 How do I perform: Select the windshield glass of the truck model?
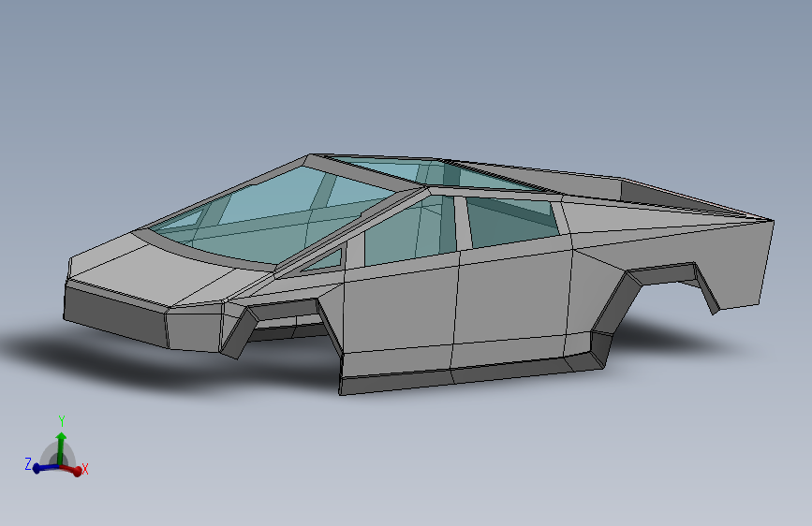pos(274,215)
